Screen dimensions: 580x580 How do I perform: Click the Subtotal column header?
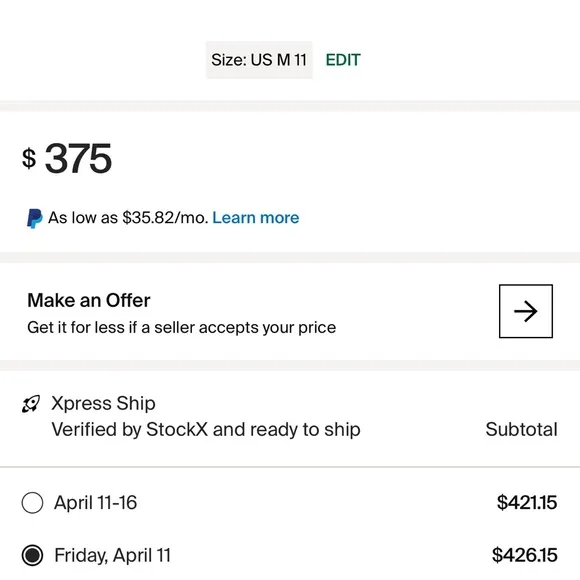[521, 429]
